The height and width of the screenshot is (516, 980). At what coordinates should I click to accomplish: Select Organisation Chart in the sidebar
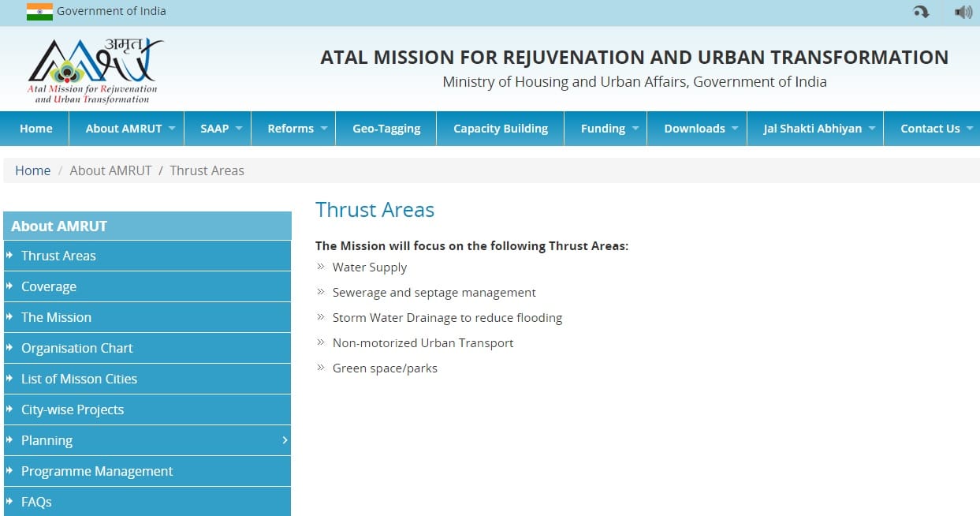[147, 348]
